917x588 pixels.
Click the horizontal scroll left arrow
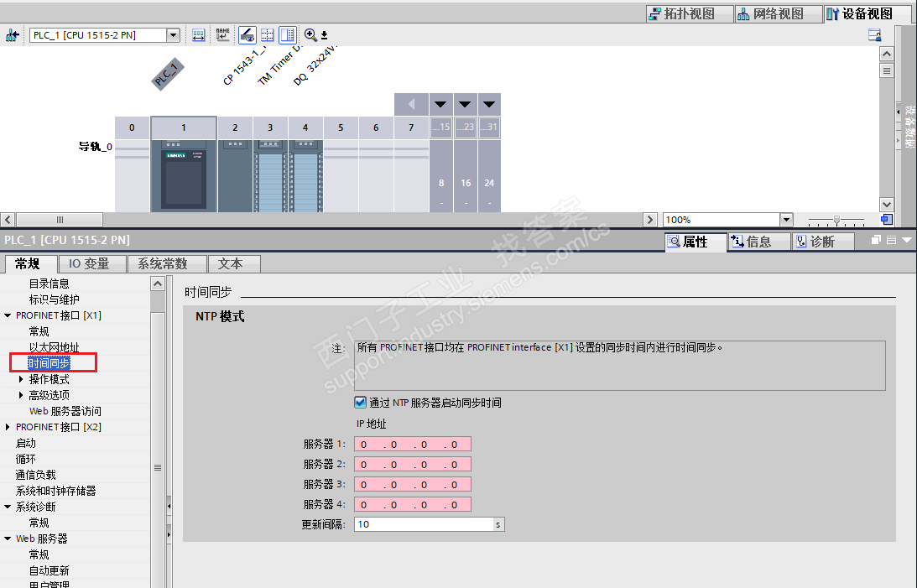point(8,220)
